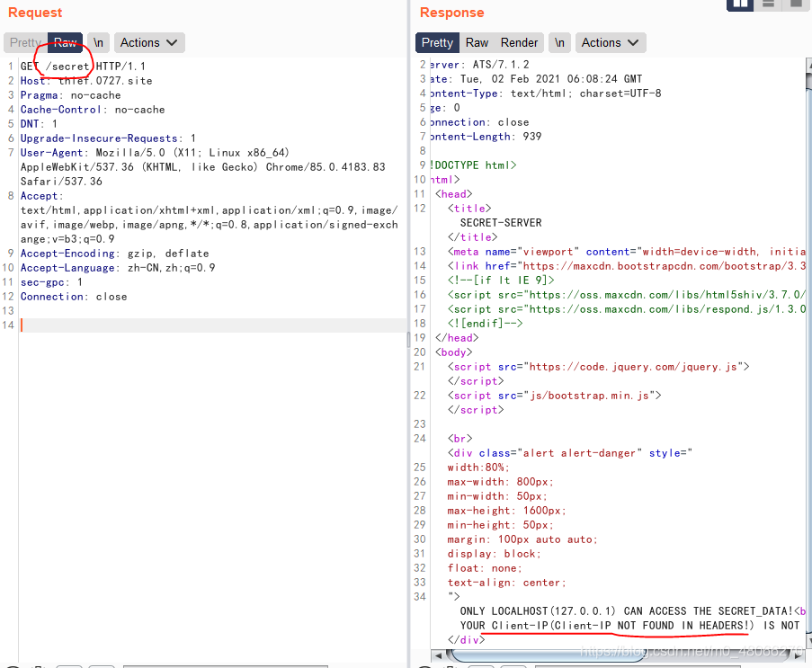This screenshot has height=668, width=812.
Task: Click '</div>' closing tag
Action: click(466, 640)
